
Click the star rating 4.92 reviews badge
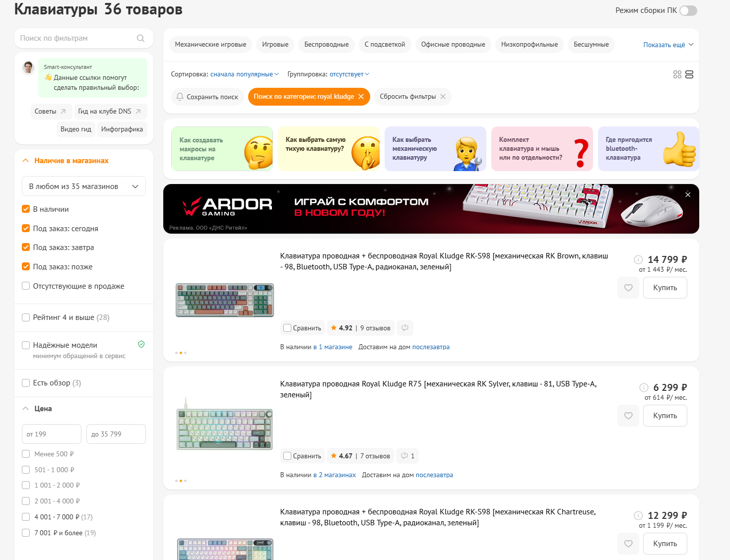pyautogui.click(x=361, y=328)
